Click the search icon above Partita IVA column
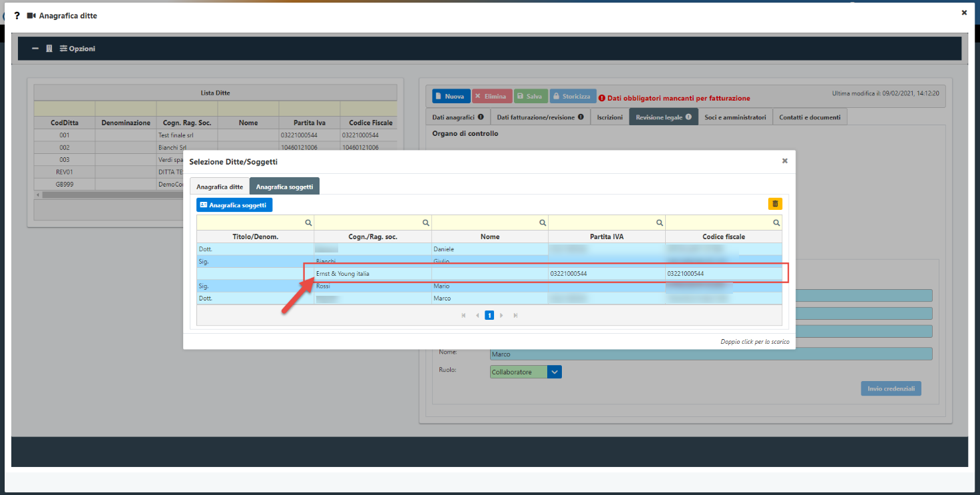The height and width of the screenshot is (495, 980). pos(660,223)
